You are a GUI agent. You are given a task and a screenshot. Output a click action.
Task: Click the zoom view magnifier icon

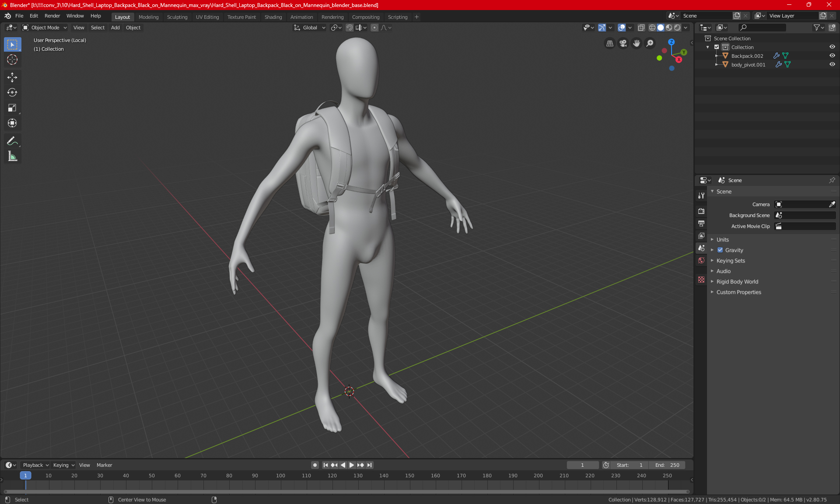650,43
